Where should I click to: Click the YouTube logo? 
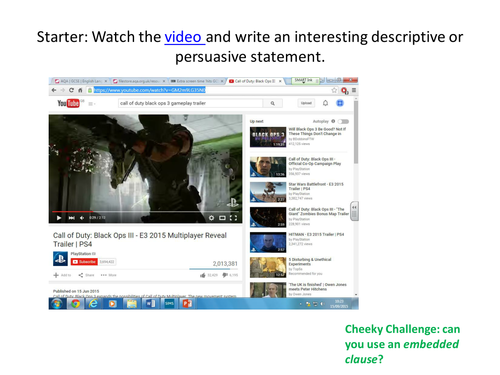pyautogui.click(x=68, y=103)
